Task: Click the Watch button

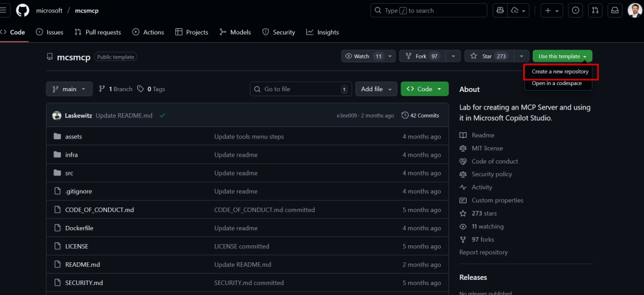Action: [362, 57]
